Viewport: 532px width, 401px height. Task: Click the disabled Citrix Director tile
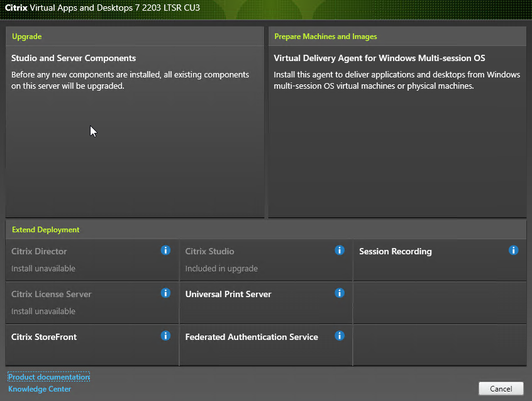pyautogui.click(x=92, y=260)
